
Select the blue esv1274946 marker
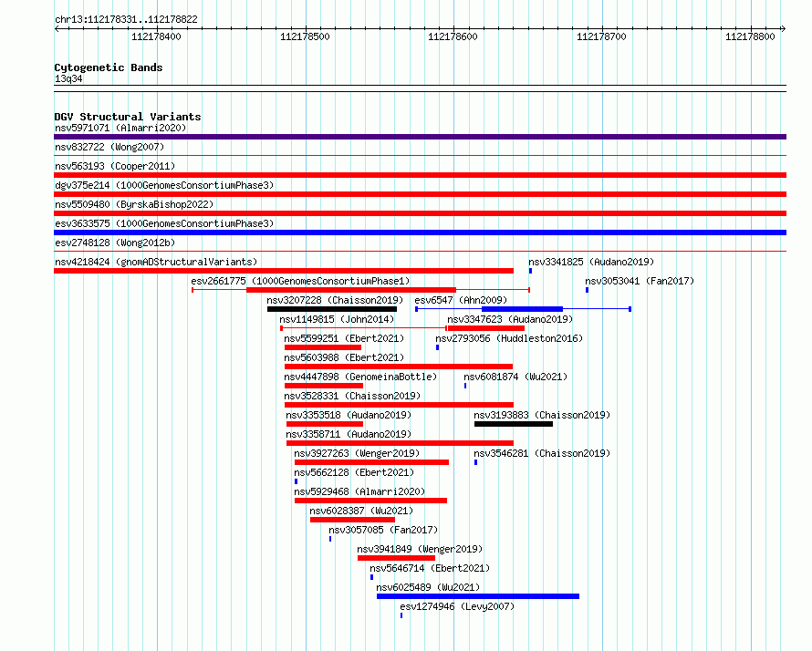(401, 615)
